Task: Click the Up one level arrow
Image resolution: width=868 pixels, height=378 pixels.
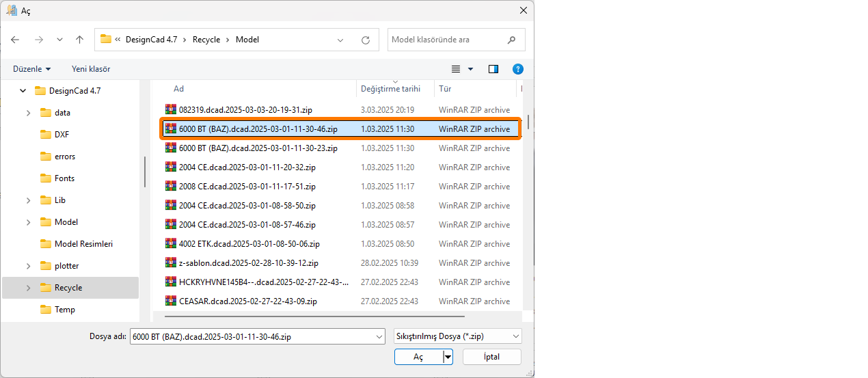Action: point(79,40)
